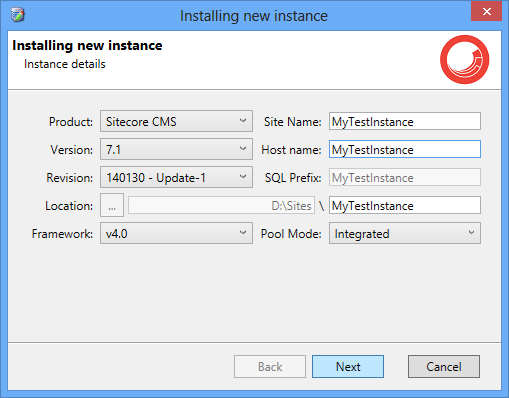
Task: Click the location folder name field after the backslash
Action: pos(405,205)
